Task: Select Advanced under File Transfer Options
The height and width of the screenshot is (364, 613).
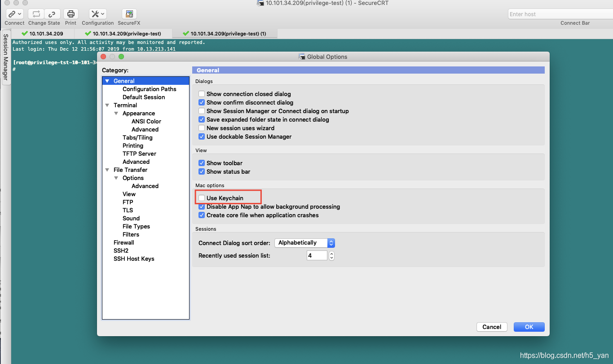Action: pyautogui.click(x=145, y=186)
